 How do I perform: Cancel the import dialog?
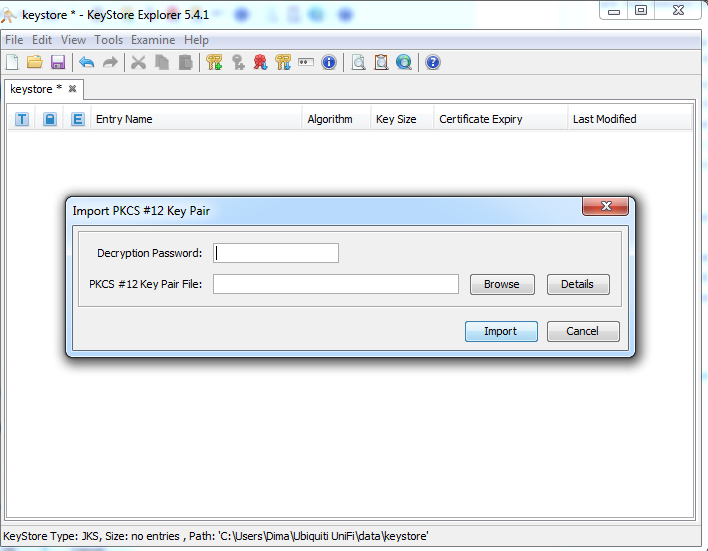coord(583,331)
